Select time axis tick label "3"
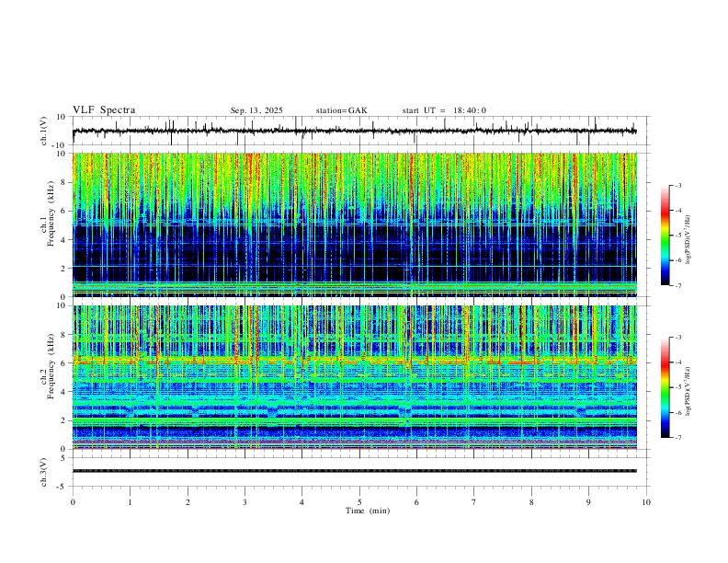728x563 pixels. tap(245, 502)
